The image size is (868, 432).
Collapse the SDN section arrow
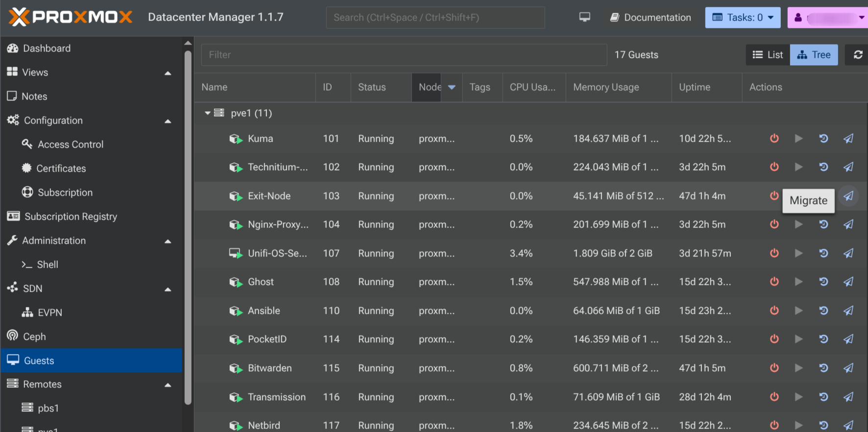click(x=168, y=289)
